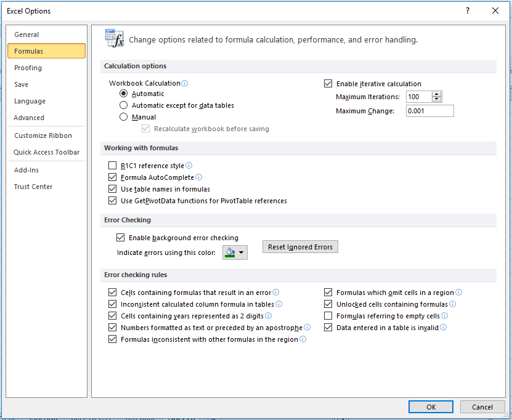Toggle Formulas which omit cells in a region
The image size is (512, 420).
pyautogui.click(x=328, y=293)
